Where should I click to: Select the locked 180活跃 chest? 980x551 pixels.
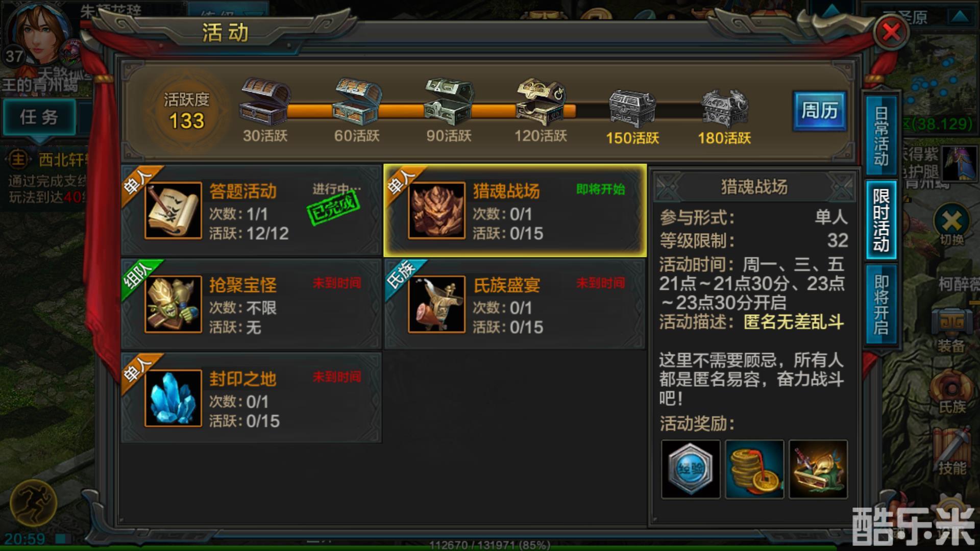pyautogui.click(x=724, y=109)
